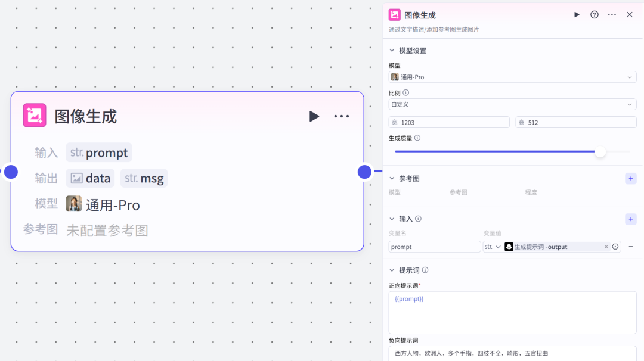Remove the 生成提示词 output reference chip
This screenshot has height=361, width=644.
(x=606, y=246)
